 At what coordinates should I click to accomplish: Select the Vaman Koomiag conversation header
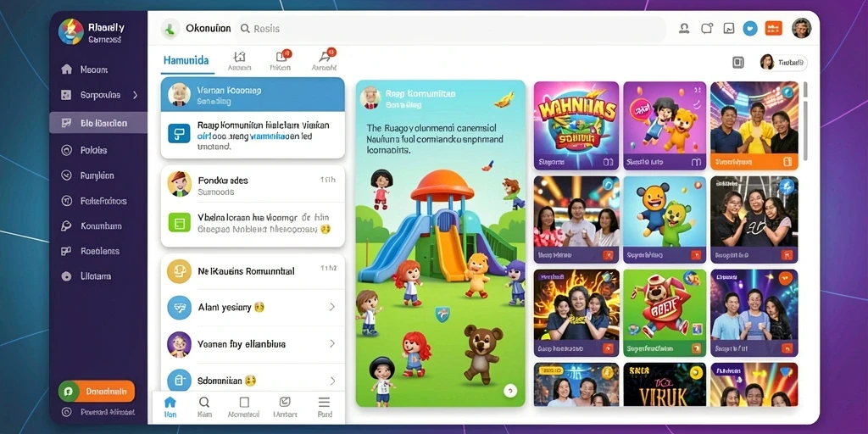click(253, 95)
